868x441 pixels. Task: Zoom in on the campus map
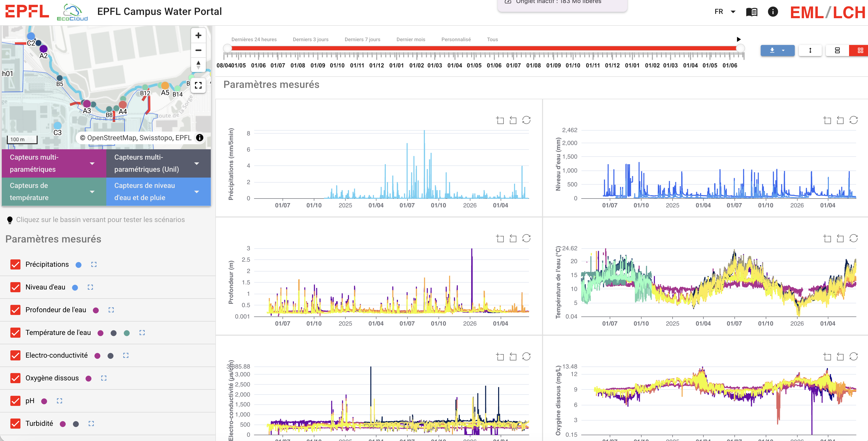tap(198, 35)
